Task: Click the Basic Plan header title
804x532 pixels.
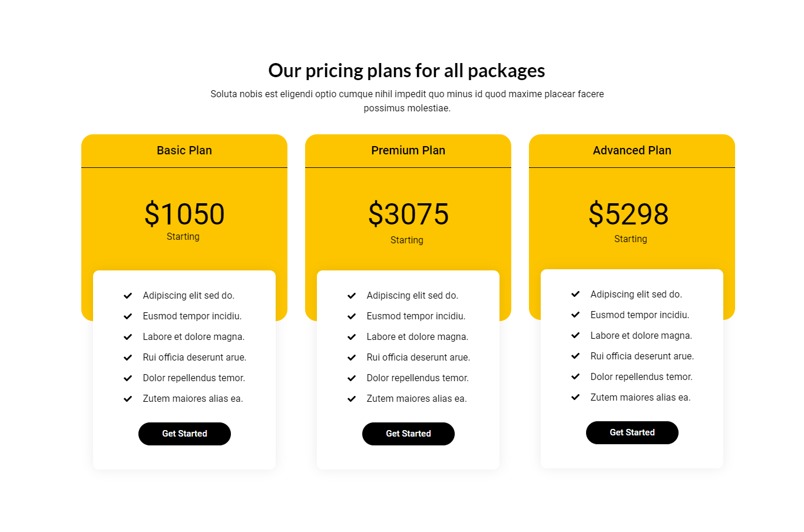Action: [x=184, y=150]
